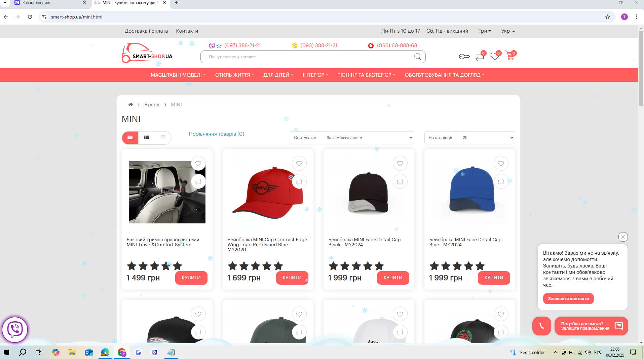Go to home via breadcrumb house icon
Screen dimensions: 644x359
click(130, 105)
